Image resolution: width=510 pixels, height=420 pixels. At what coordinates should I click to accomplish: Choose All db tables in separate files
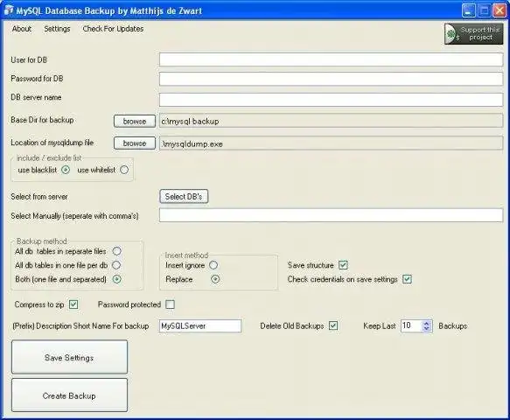coord(116,251)
